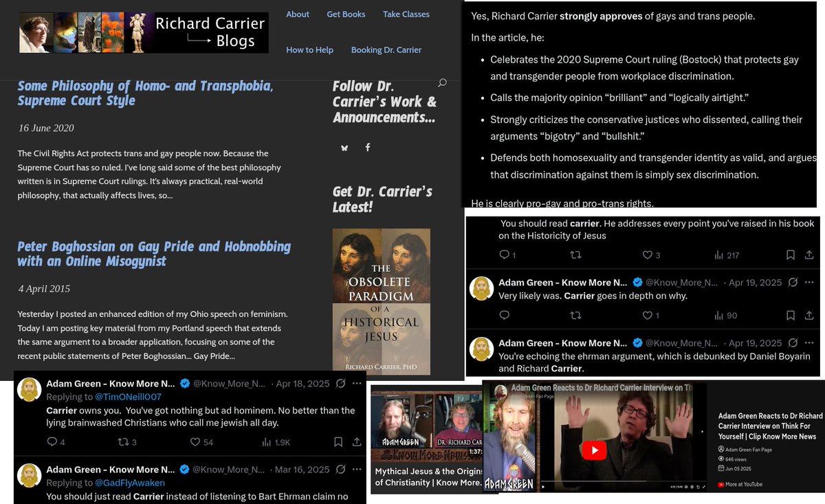Screen dimensions: 825x504
Task: Click share icon on 'Very likely was' tweet
Action: point(809,316)
